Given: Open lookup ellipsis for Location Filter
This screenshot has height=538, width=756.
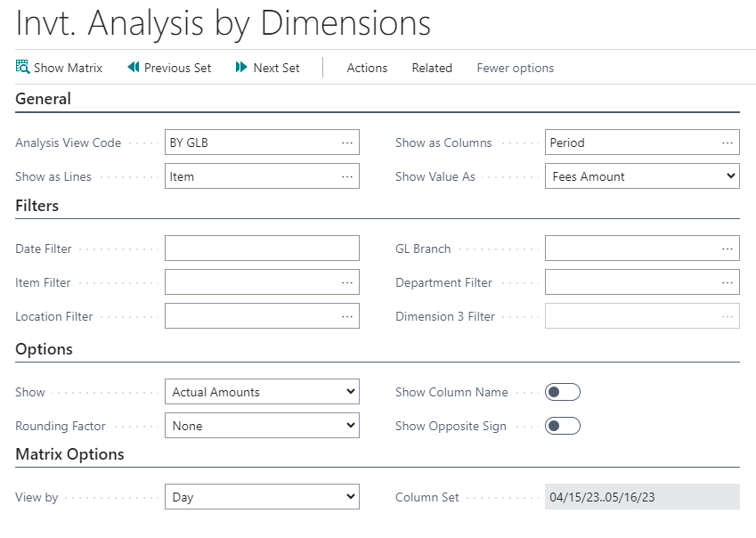Looking at the screenshot, I should tap(346, 316).
